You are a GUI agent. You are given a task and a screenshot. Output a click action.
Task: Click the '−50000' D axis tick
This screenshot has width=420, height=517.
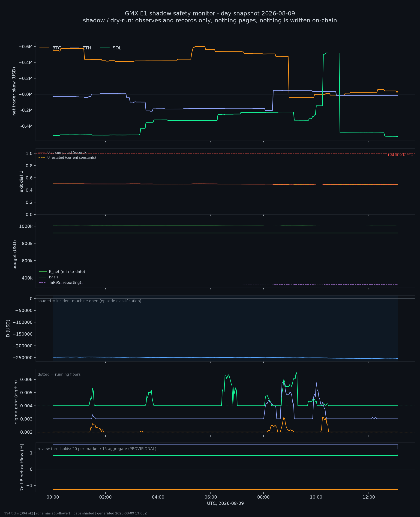tap(24, 310)
